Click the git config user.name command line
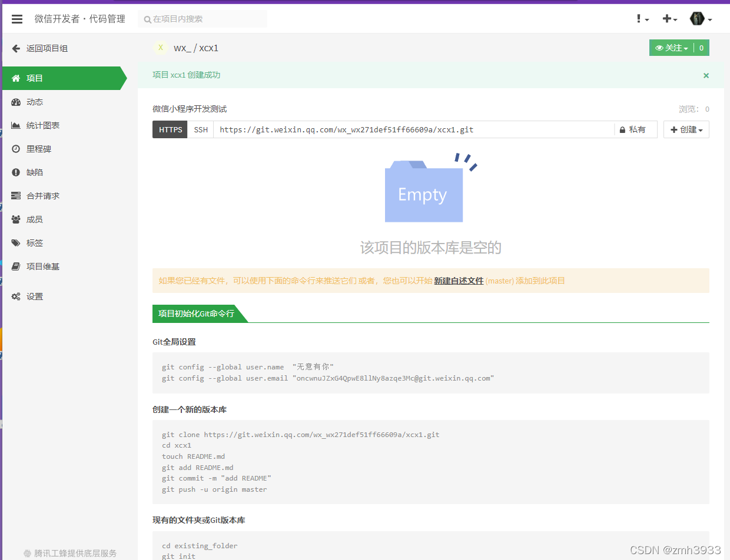The image size is (730, 560). 248,367
